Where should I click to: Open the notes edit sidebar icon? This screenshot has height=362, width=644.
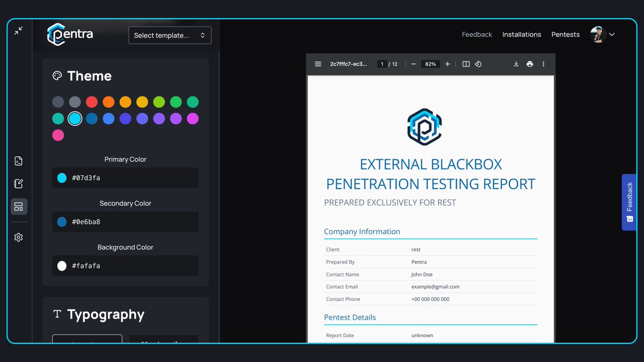click(x=19, y=184)
